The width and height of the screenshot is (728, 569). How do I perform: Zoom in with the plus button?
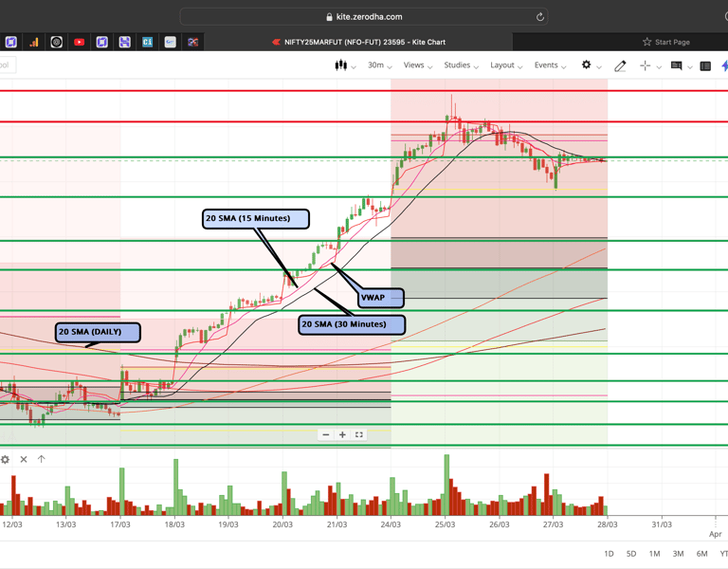click(342, 434)
